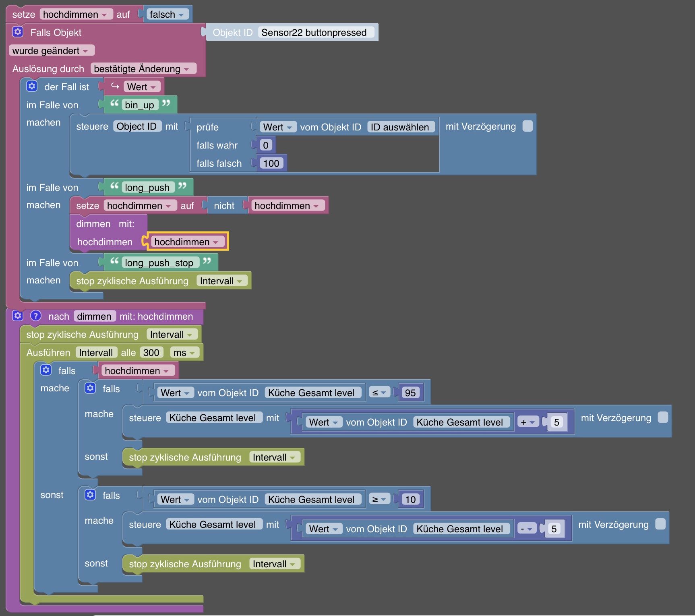The image size is (695, 616).
Task: Open Wert dropdown in the ≥ 10 comparison
Action: click(x=176, y=500)
